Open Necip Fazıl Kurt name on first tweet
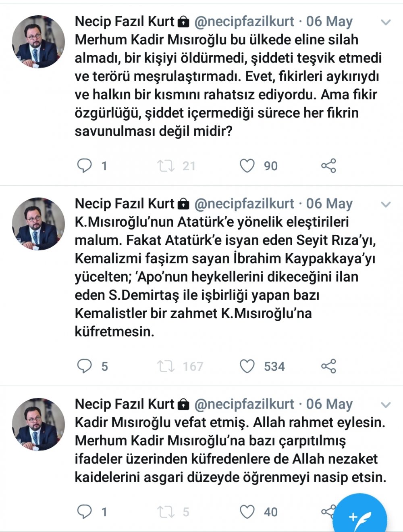 point(125,21)
